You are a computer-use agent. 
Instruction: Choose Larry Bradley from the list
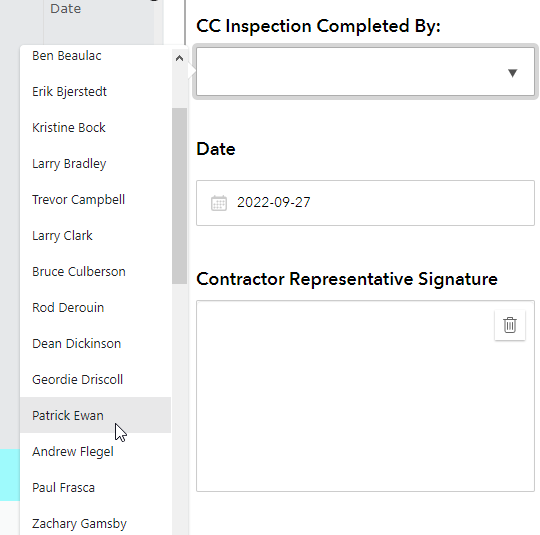coord(95,164)
